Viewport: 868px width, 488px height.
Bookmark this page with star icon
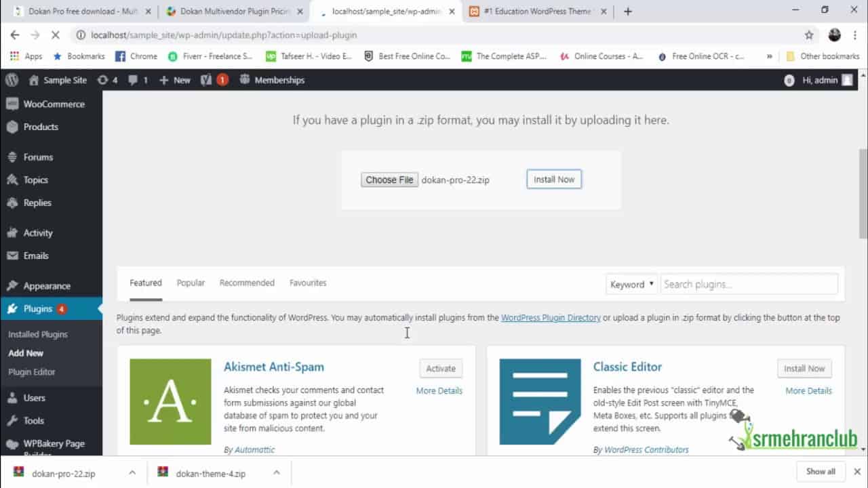click(x=808, y=35)
